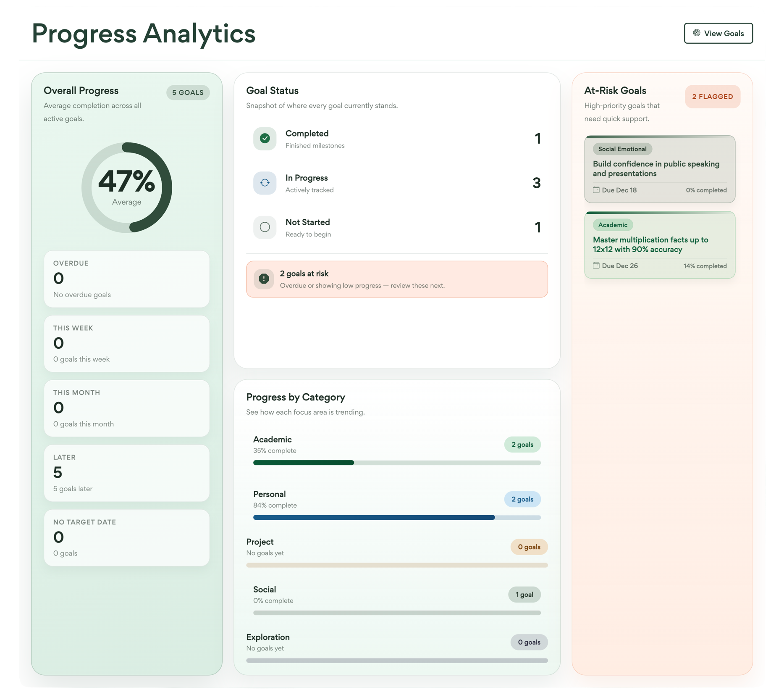Click the 2 FLAGGED badge
The image size is (784, 695).
tap(712, 97)
